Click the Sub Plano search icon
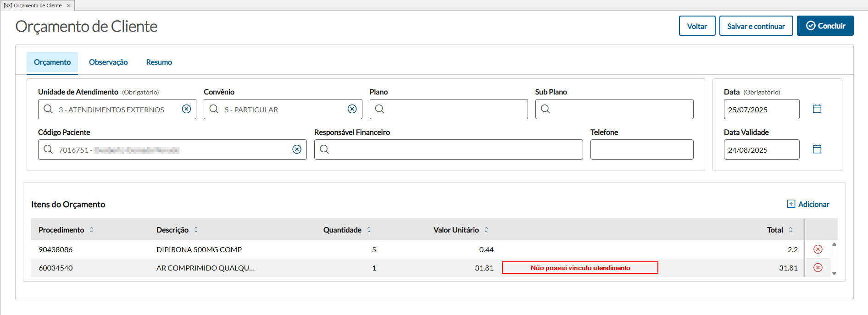 click(545, 109)
